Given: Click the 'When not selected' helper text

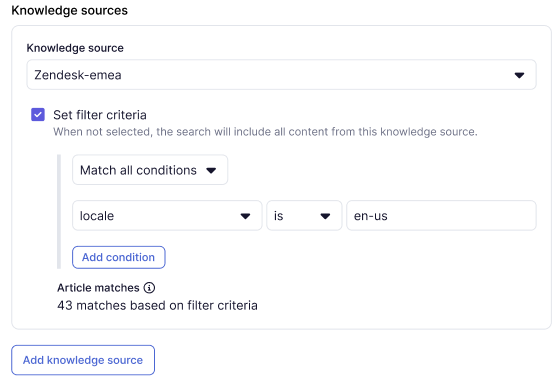Looking at the screenshot, I should click(x=265, y=132).
